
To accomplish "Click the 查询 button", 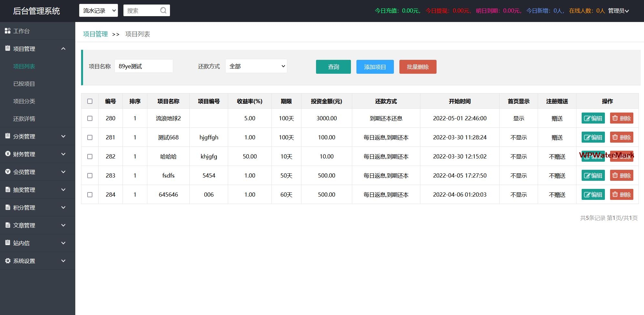I will (333, 67).
